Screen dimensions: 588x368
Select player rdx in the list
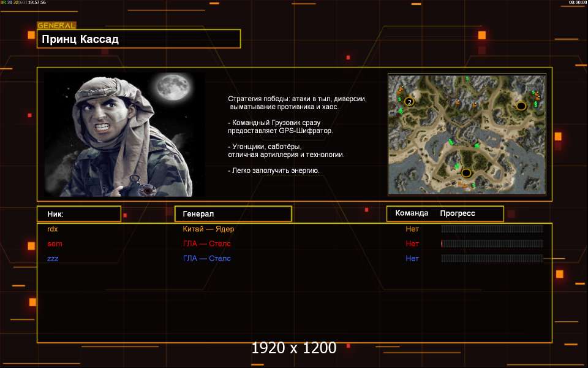(x=53, y=229)
